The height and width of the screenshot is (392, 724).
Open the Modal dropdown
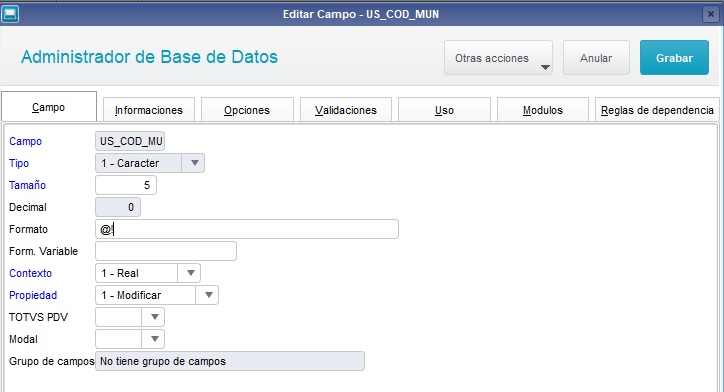coord(130,339)
